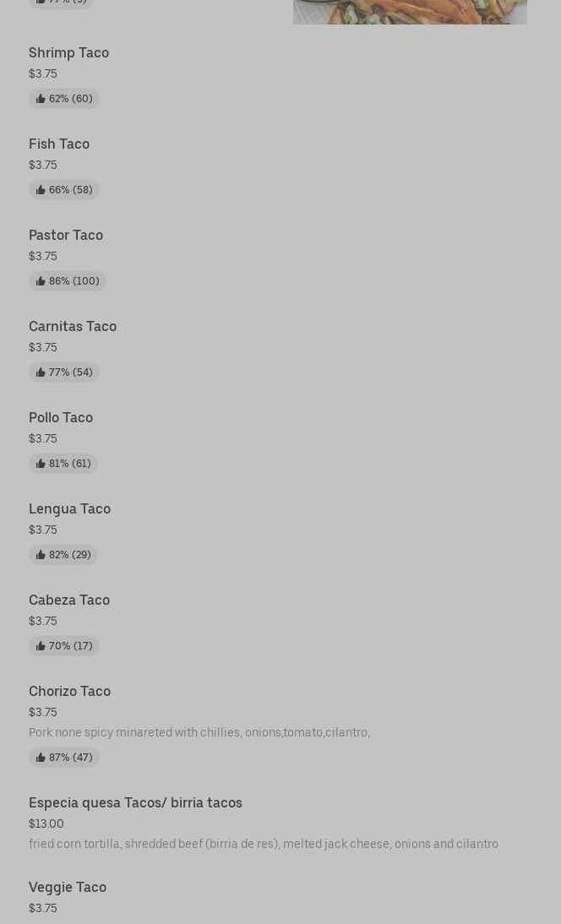This screenshot has height=924, width=561.
Task: Choose Carnitas Taco from the menu
Action: [x=73, y=326]
